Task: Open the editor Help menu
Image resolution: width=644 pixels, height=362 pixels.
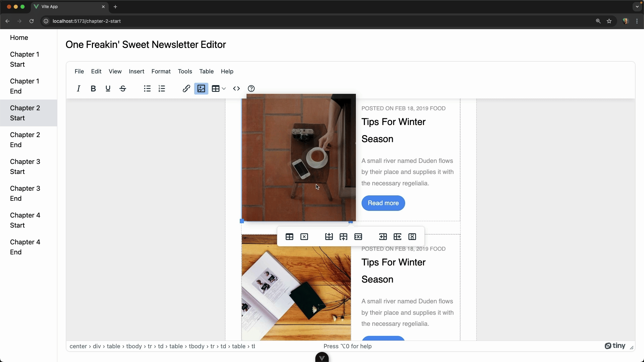Action: pyautogui.click(x=227, y=71)
